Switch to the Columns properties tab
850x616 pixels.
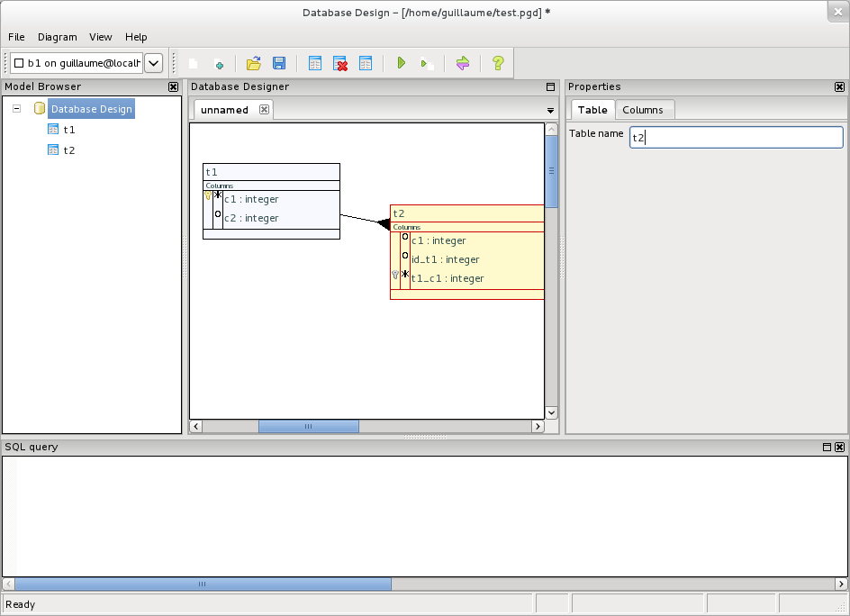click(643, 110)
